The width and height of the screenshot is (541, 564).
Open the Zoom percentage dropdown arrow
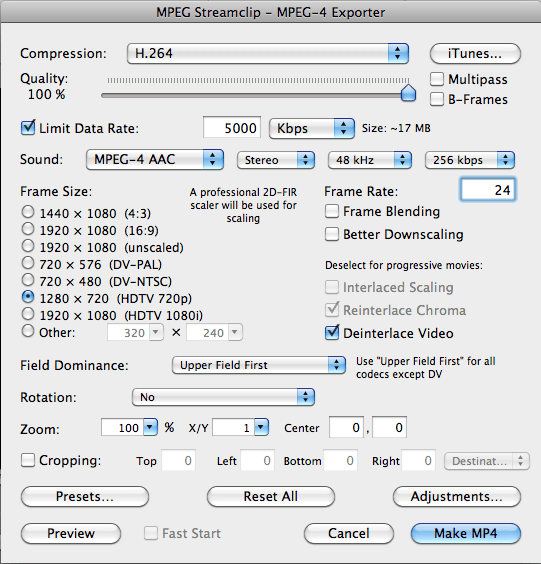coord(150,427)
